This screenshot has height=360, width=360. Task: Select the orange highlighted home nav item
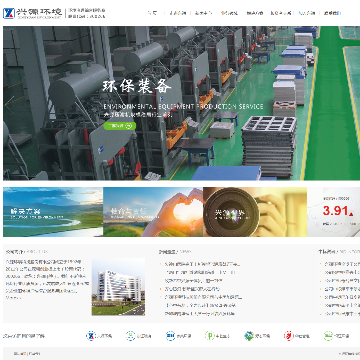click(152, 13)
